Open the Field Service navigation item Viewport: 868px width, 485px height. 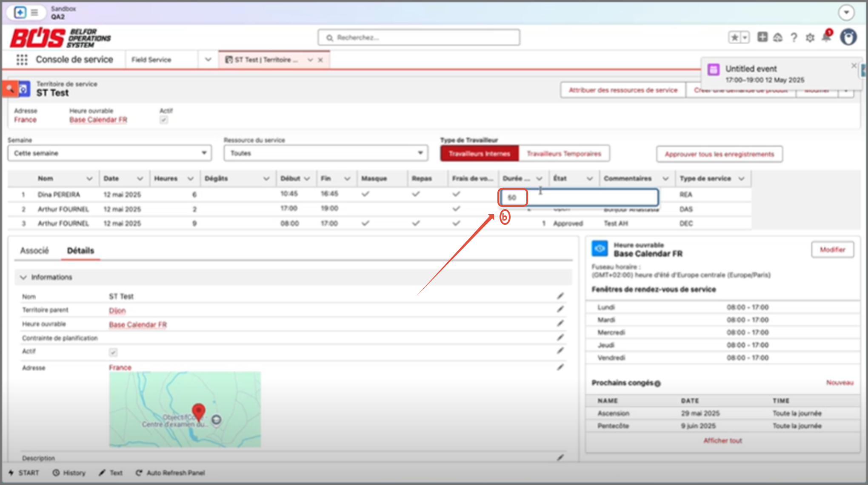tap(151, 60)
